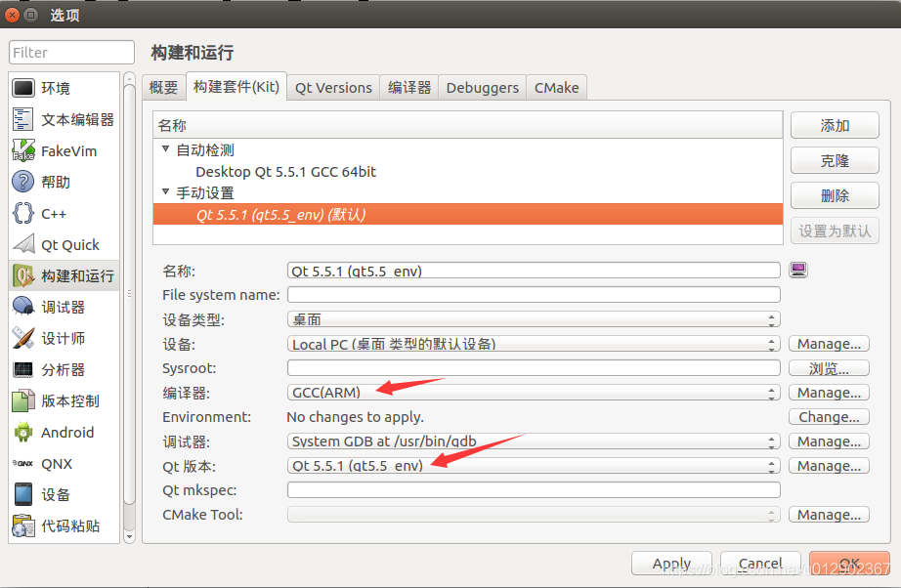This screenshot has height=588, width=901.
Task: Open the 设备 settings category
Action: coord(64,494)
